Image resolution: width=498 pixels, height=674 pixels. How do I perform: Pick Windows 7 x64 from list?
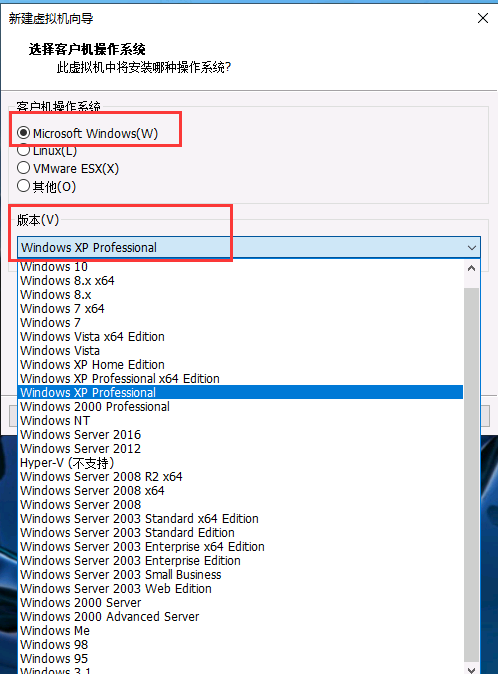(240, 309)
